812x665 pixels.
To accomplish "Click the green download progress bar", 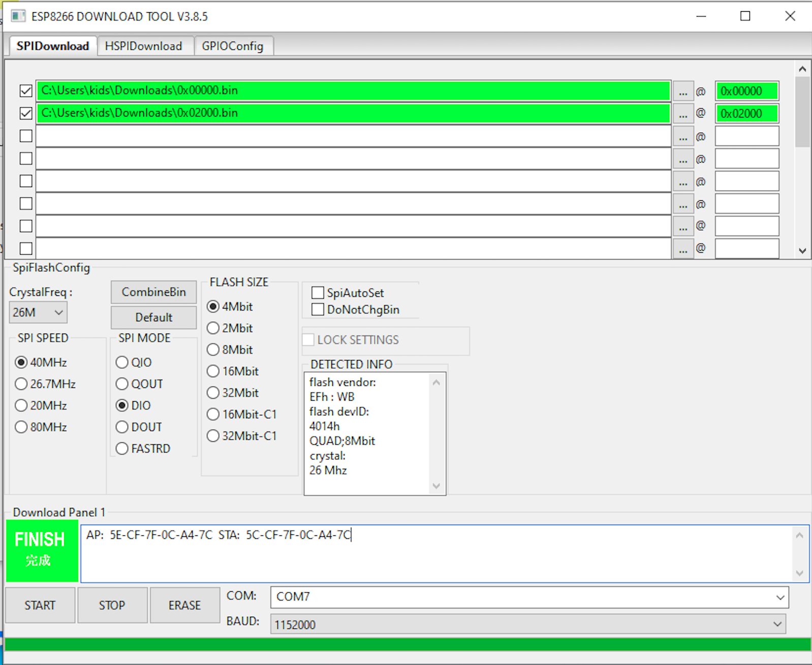I will point(408,645).
